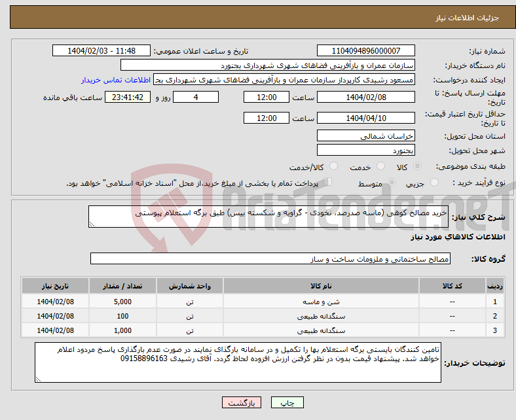Select the متوسط purchase type radio

[392, 183]
